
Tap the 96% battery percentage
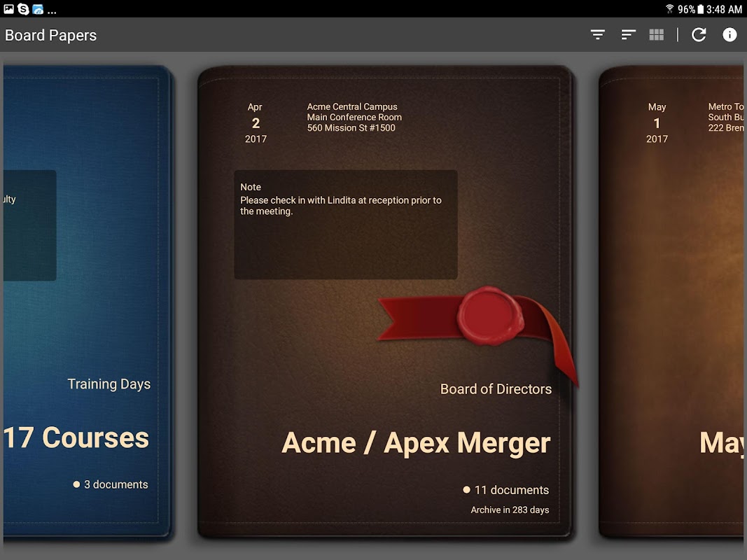pyautogui.click(x=687, y=9)
